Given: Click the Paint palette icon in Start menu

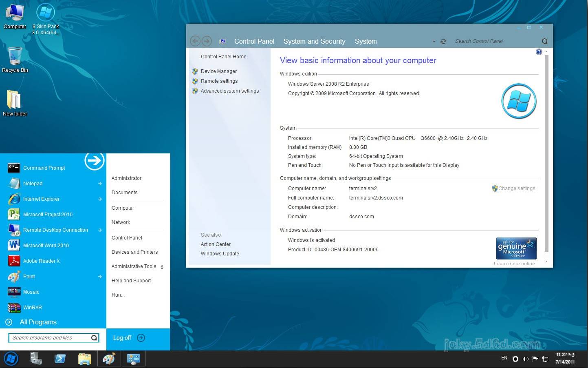Looking at the screenshot, I should point(14,276).
